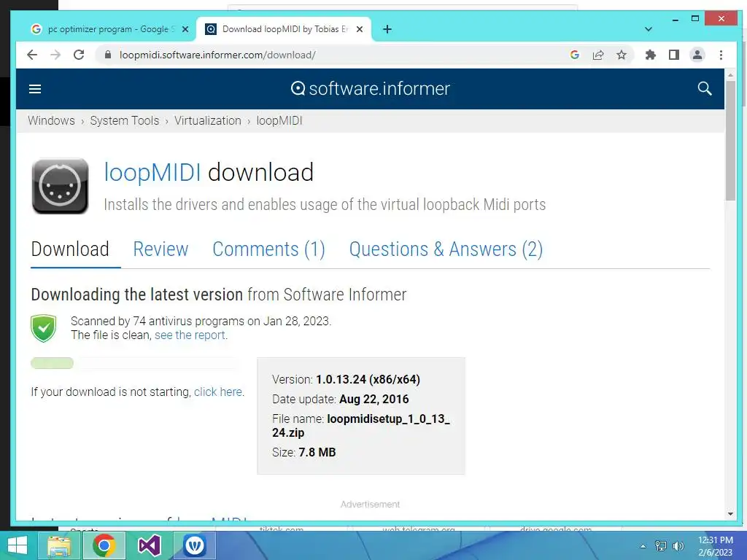
Task: Click the loopMIDI app icon
Action: pos(60,186)
